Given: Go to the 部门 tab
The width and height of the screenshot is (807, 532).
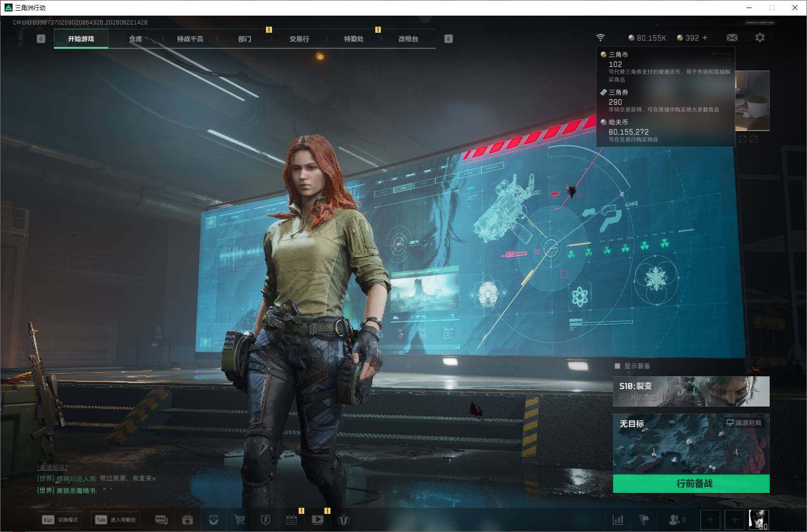Looking at the screenshot, I should click(x=245, y=39).
